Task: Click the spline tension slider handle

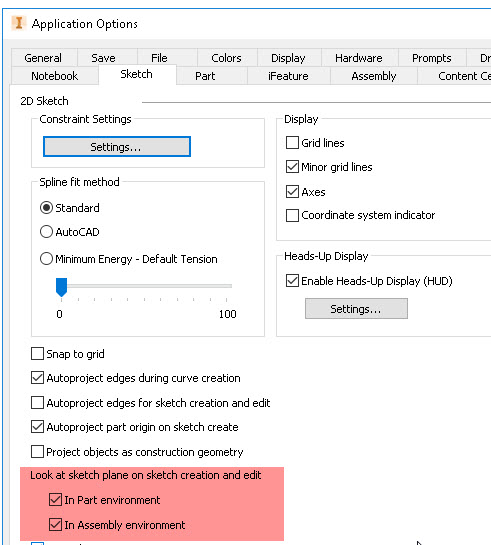Action: 62,287
